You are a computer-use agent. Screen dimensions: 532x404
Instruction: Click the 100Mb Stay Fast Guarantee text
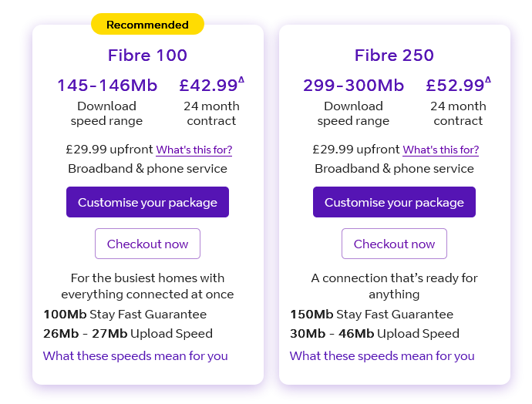[125, 314]
